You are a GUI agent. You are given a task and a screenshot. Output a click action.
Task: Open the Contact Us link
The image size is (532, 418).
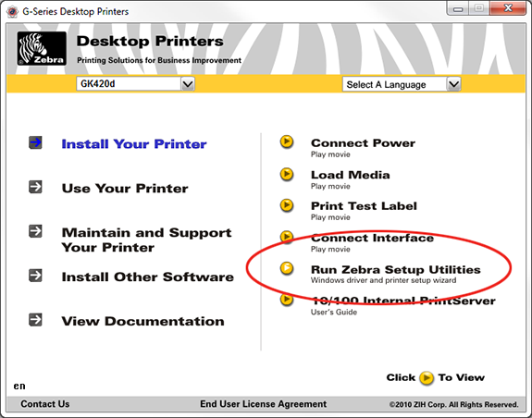(x=45, y=404)
